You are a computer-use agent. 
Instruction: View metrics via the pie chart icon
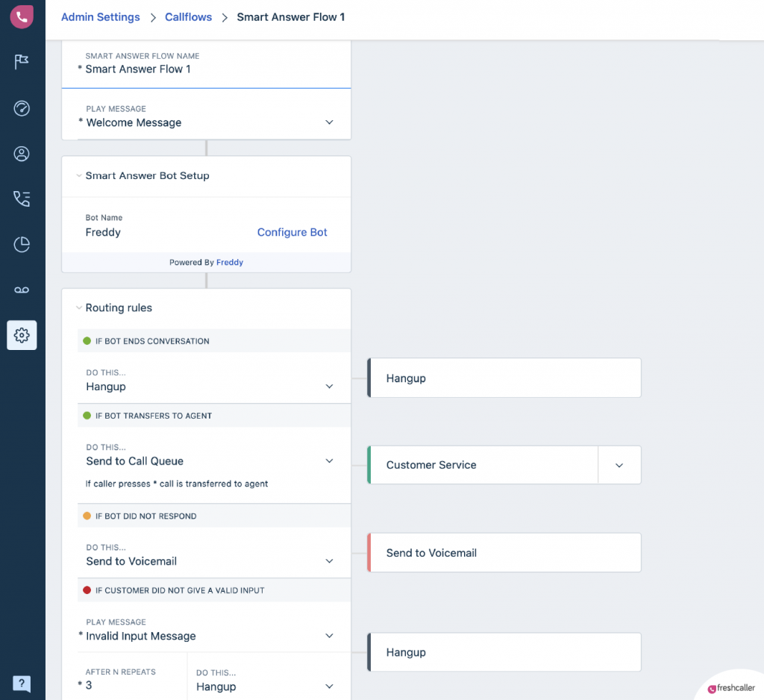[x=22, y=244]
